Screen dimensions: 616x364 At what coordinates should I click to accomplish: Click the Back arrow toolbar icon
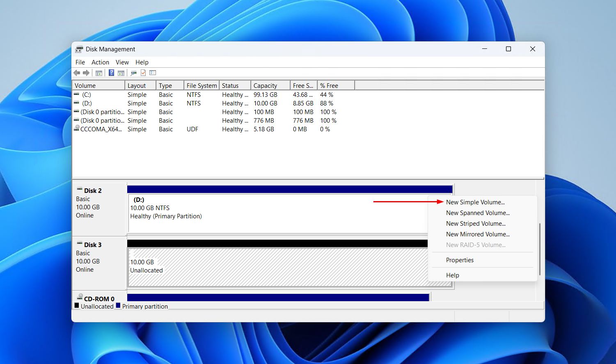tap(77, 73)
